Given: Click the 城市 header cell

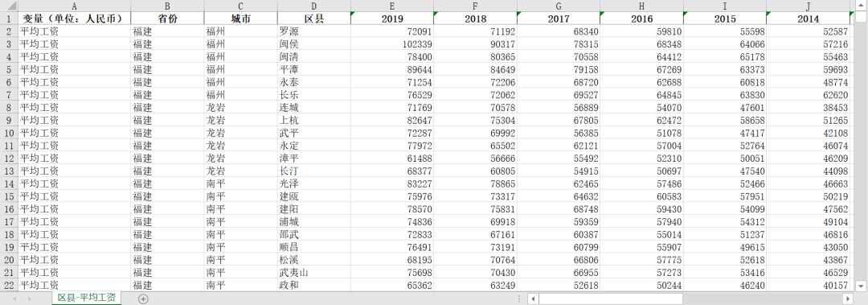Looking at the screenshot, I should pyautogui.click(x=241, y=19).
